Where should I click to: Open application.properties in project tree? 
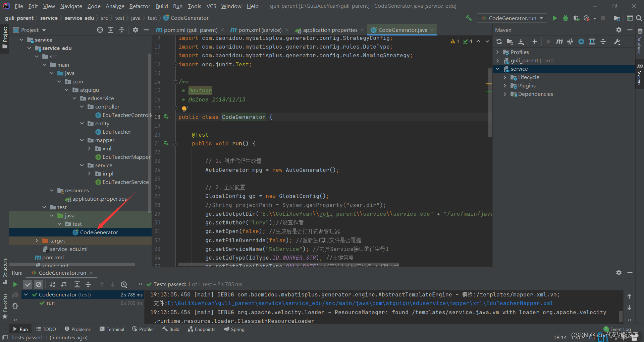point(99,199)
